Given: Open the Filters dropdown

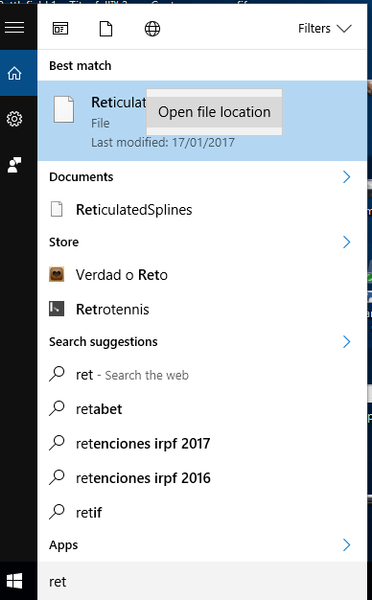Looking at the screenshot, I should pos(325,28).
